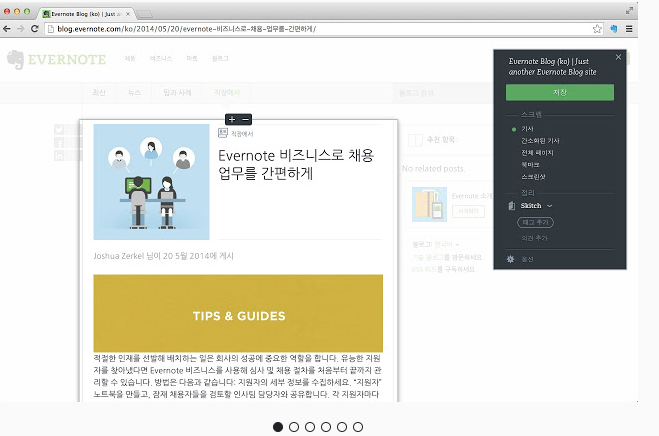Enter fullscreen with expand arrows icon
This screenshot has width=659, height=436.
629,11
